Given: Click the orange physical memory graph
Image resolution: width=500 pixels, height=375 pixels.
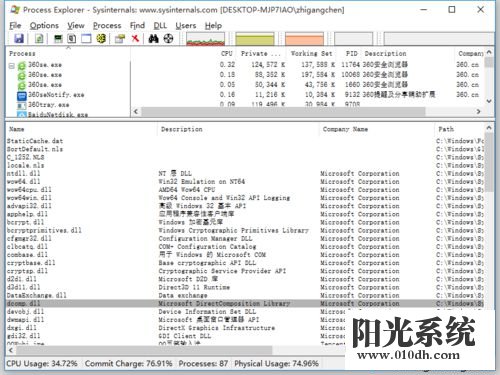Looking at the screenshot, I should (304, 39).
